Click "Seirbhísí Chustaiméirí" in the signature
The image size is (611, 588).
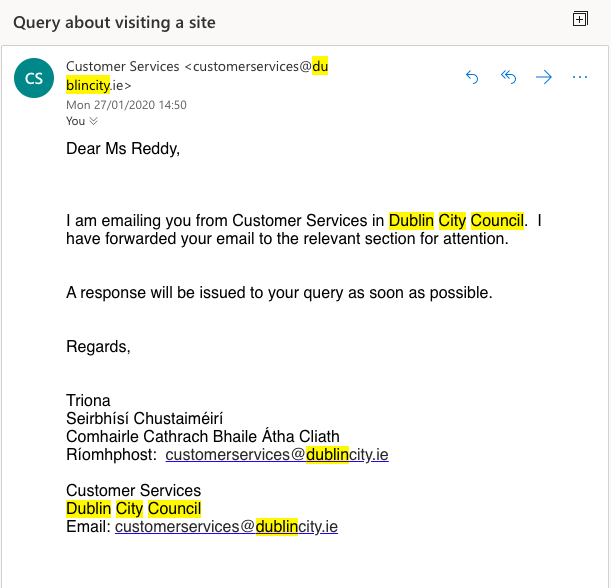[x=144, y=419]
